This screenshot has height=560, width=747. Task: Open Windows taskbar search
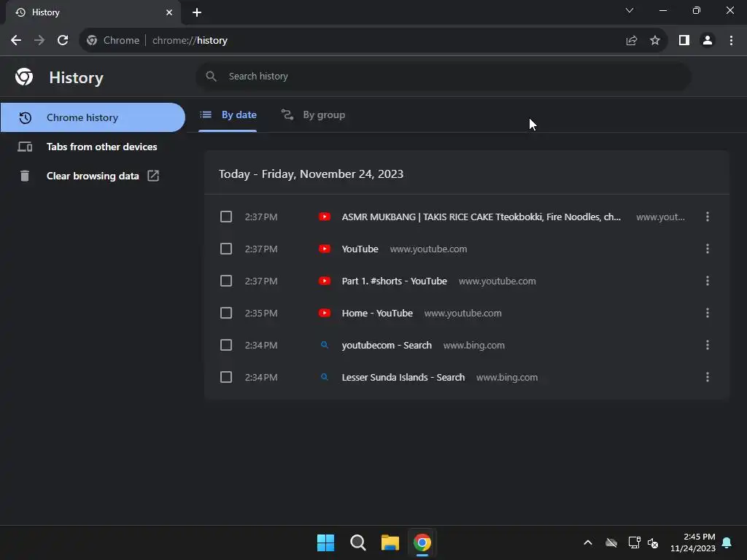[357, 542]
